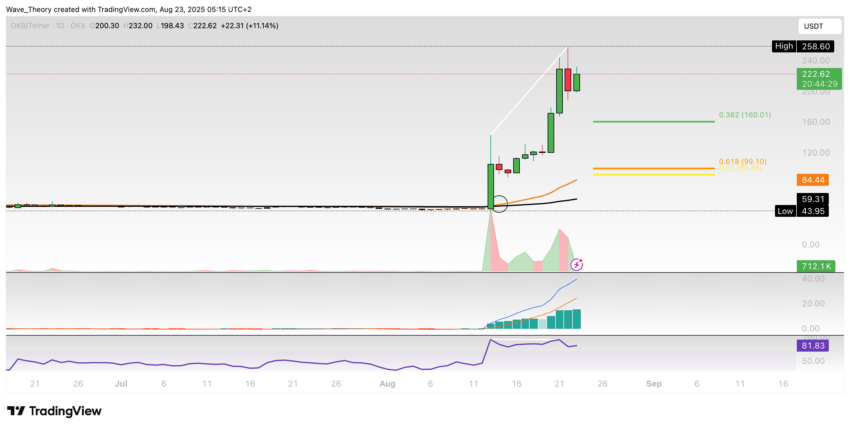
Task: Click the Aug label on date axis
Action: (387, 384)
